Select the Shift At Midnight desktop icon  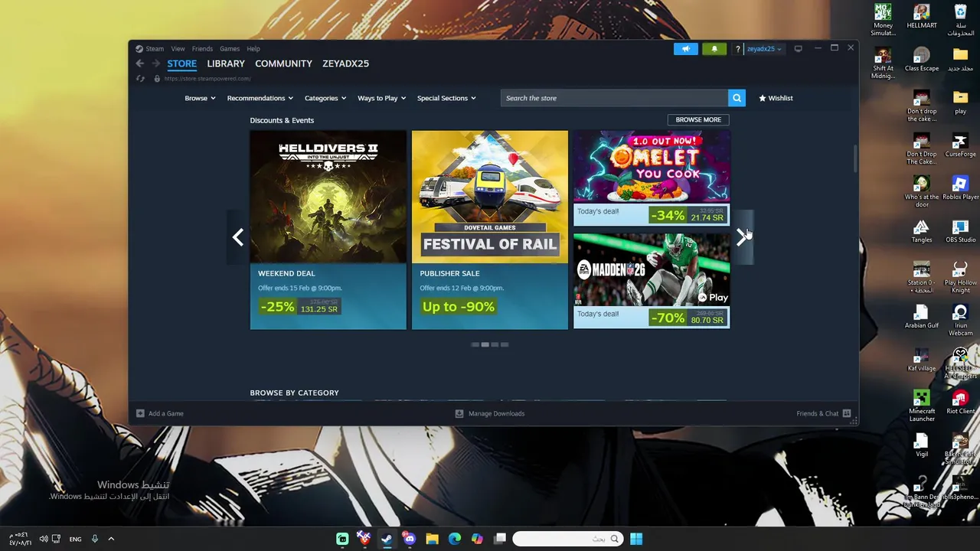click(x=883, y=63)
